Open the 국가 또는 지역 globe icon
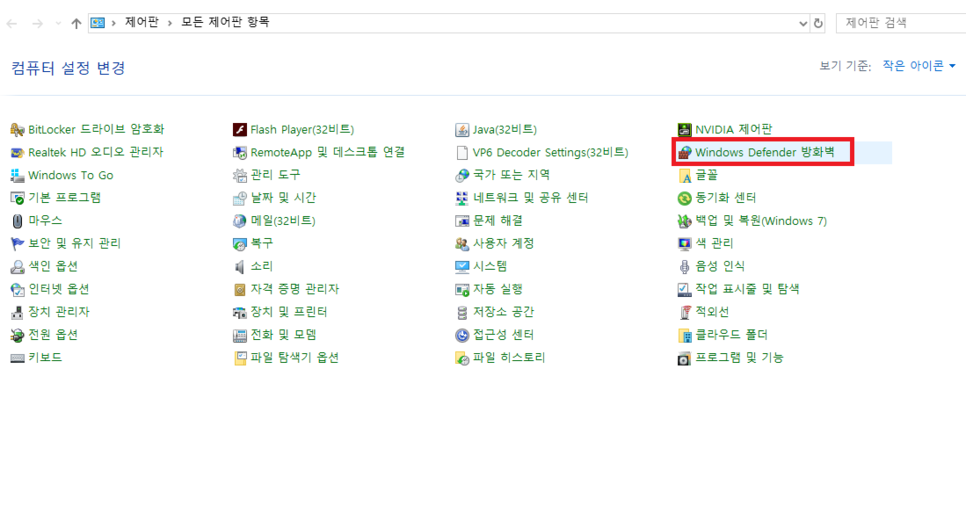 [x=462, y=175]
